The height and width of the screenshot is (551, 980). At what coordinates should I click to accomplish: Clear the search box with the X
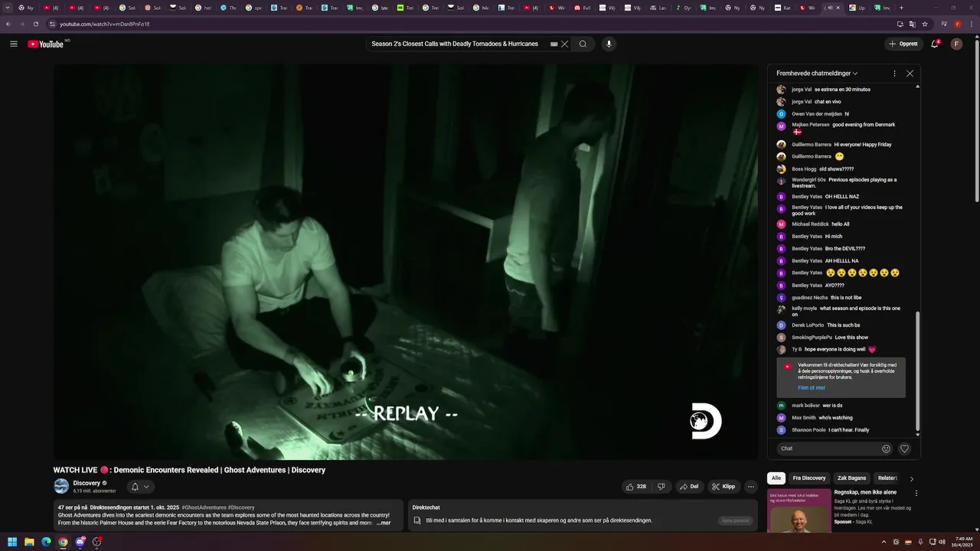pyautogui.click(x=565, y=44)
